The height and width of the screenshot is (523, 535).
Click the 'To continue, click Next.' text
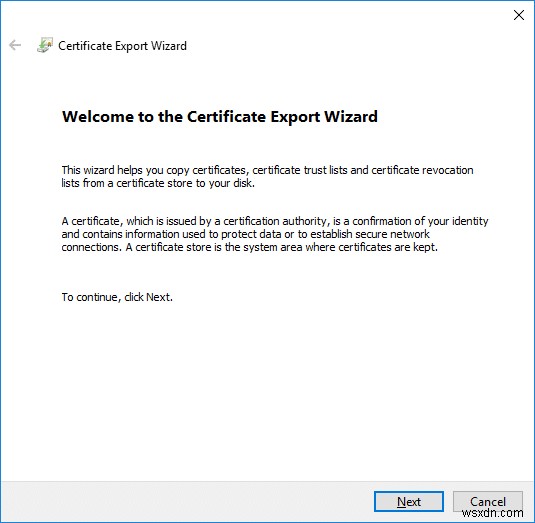pyautogui.click(x=117, y=297)
